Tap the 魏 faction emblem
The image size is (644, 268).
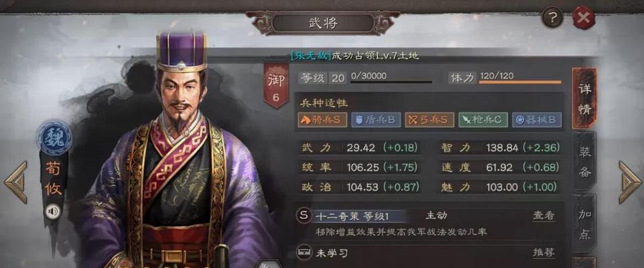coord(54,138)
